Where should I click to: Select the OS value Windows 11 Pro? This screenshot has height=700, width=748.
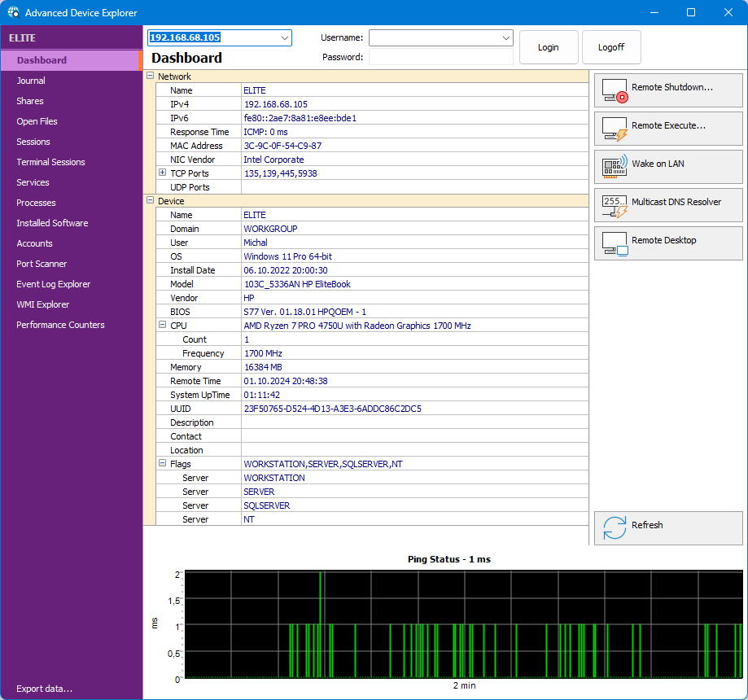click(x=287, y=256)
